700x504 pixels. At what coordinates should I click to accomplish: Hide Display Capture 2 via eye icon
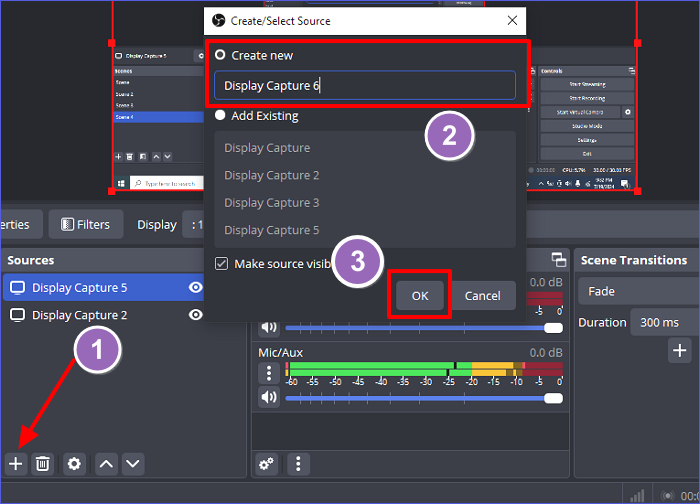[196, 315]
